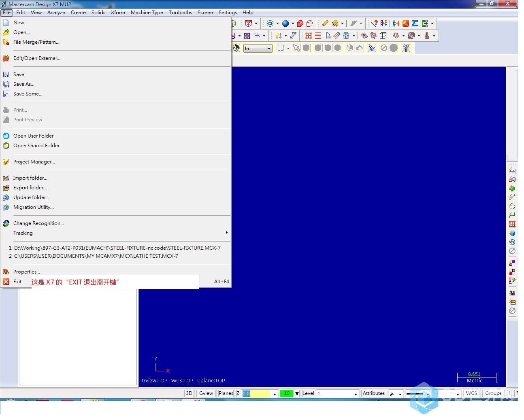This screenshot has height=420, width=524.
Task: Click the orange square toolbar icon
Action: click(406, 23)
